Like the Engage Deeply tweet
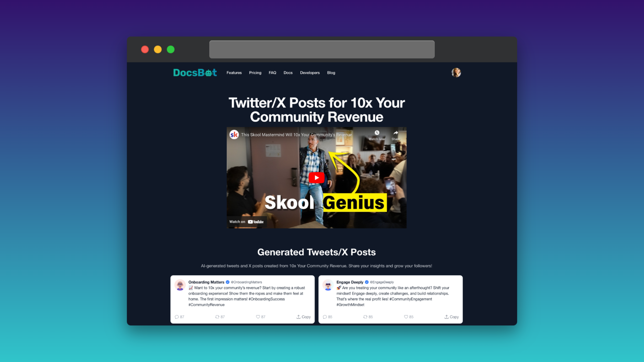This screenshot has width=644, height=362. coord(406,317)
